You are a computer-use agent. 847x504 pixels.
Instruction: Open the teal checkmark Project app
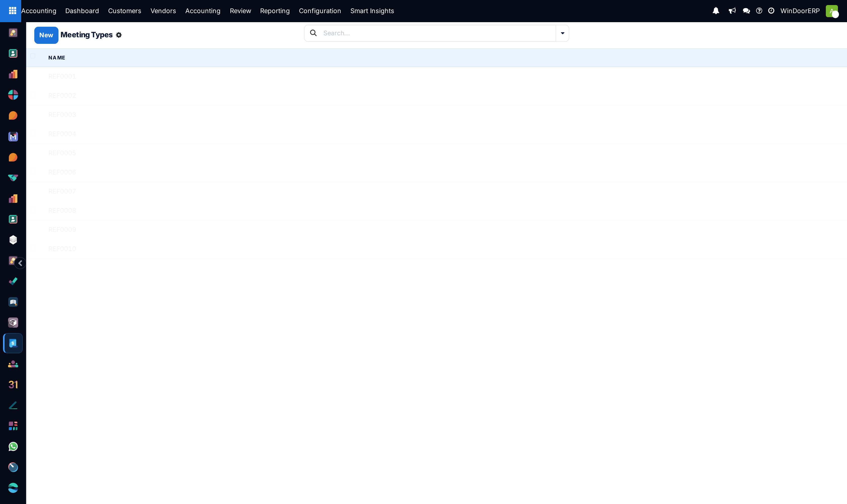pyautogui.click(x=13, y=281)
